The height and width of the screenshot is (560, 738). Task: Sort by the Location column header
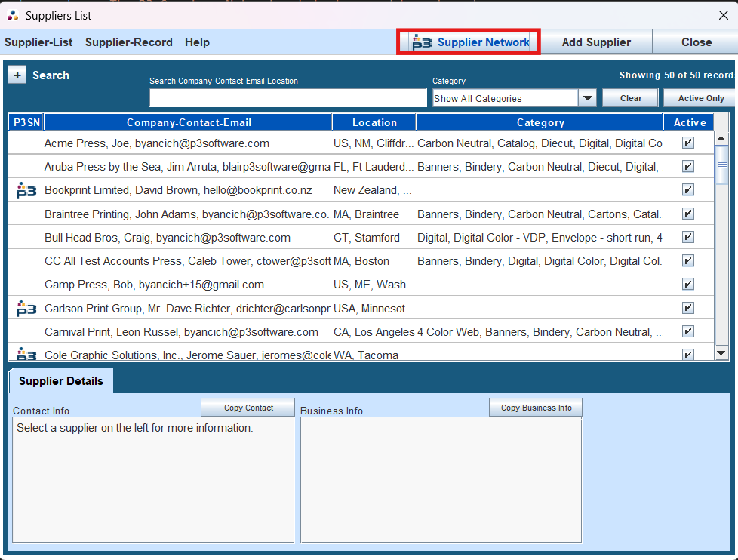(374, 122)
